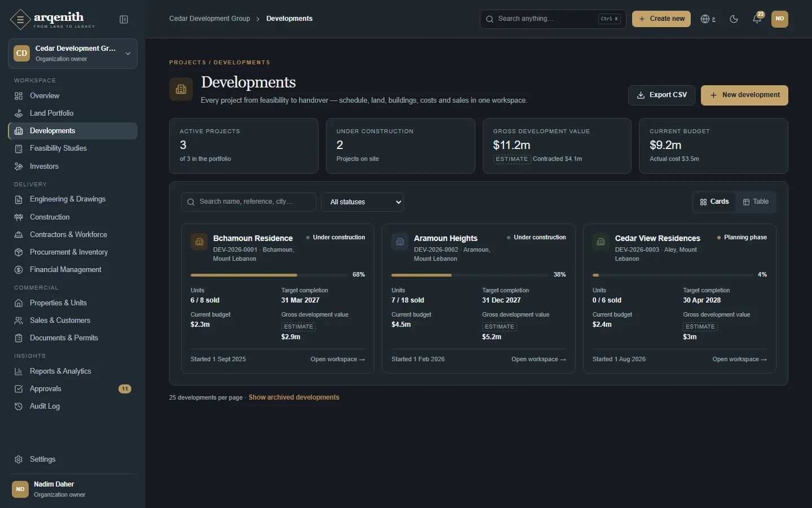Click the Bchamoun Residence progress bar
Screen dimensions: 812x508
269,275
